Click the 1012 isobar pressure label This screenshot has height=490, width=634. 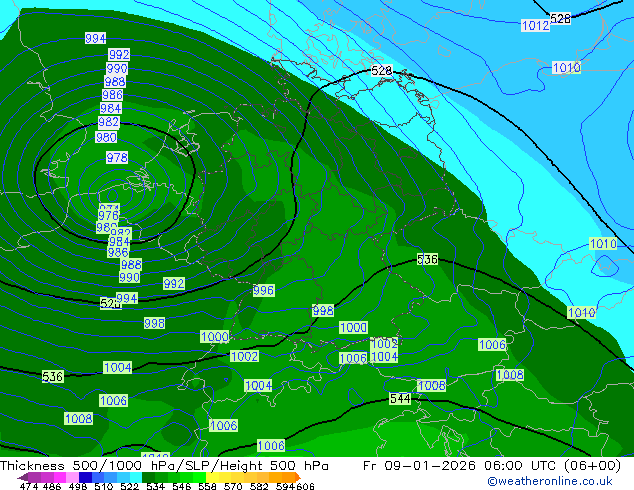click(x=535, y=25)
